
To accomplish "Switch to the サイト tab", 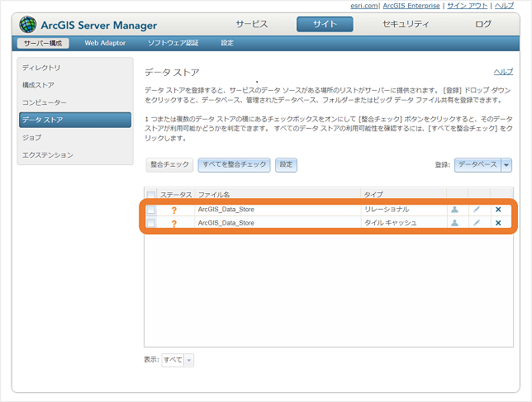I will click(325, 24).
